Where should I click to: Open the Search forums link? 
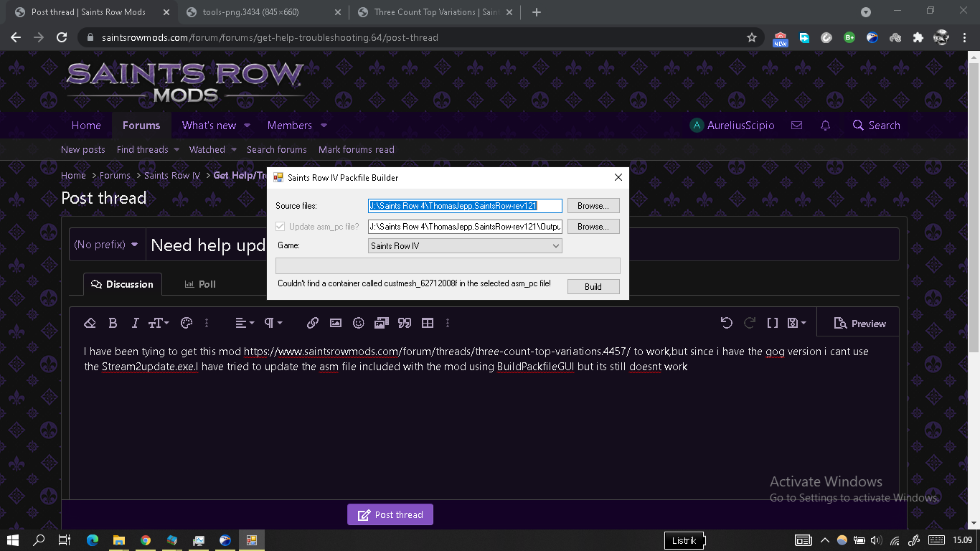pos(277,150)
